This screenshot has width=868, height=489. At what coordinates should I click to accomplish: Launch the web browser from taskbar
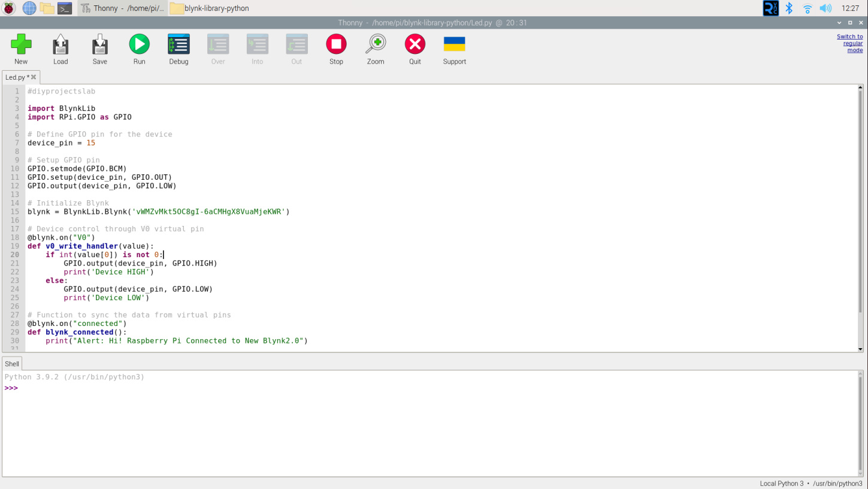[29, 8]
